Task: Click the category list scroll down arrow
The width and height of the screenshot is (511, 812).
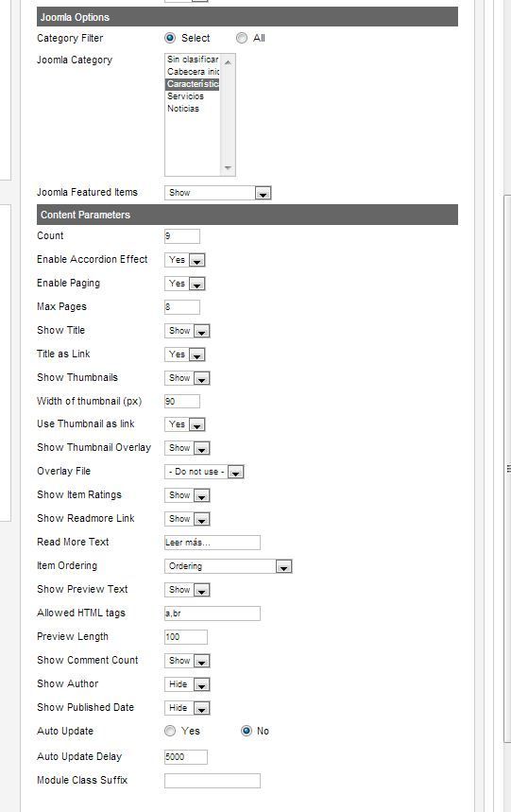Action: point(228,167)
